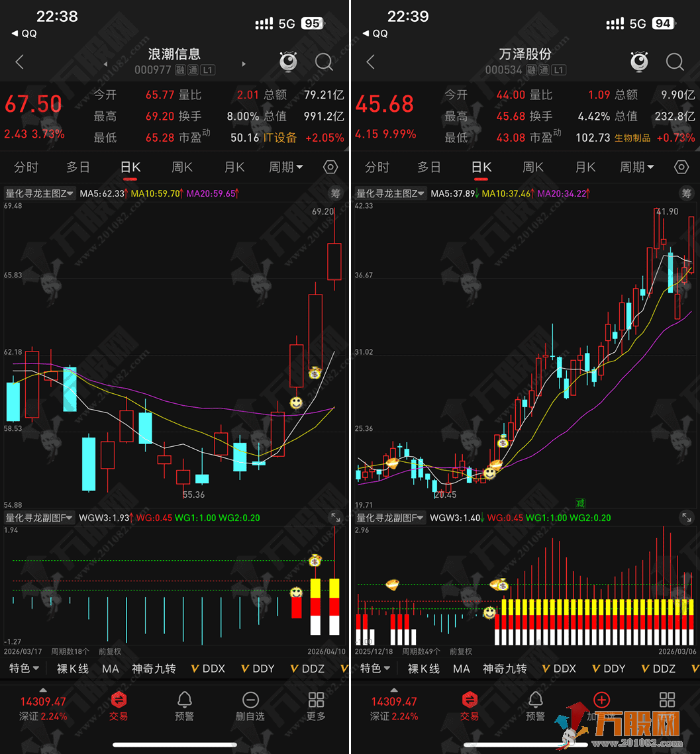The width and height of the screenshot is (700, 754).
Task: Toggle the 神奇九转 indicator
Action: [x=153, y=669]
